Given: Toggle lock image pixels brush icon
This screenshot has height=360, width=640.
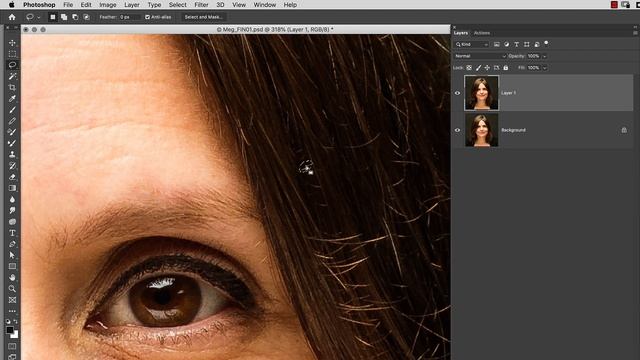Looking at the screenshot, I should (478, 68).
